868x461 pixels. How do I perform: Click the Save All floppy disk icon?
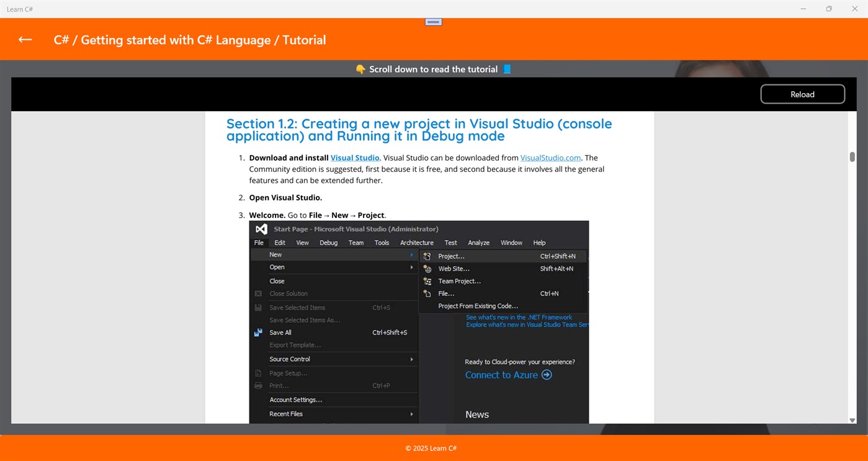tap(257, 332)
